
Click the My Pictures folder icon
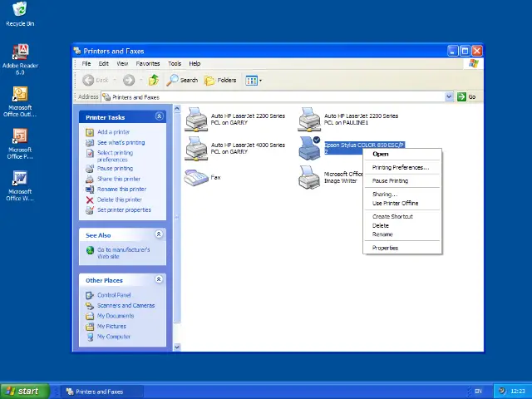[x=90, y=327]
